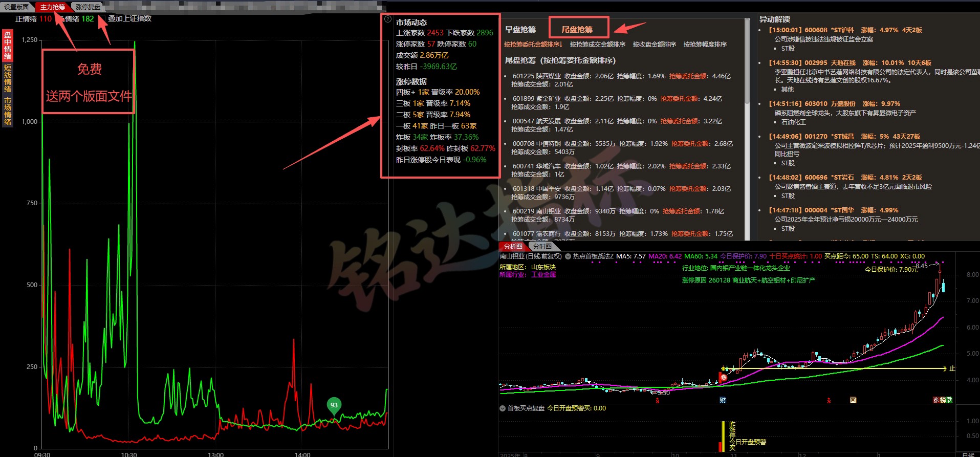The height and width of the screenshot is (457, 980).
Task: Open the 002995 天地在线 alert entry
Action: 850,63
